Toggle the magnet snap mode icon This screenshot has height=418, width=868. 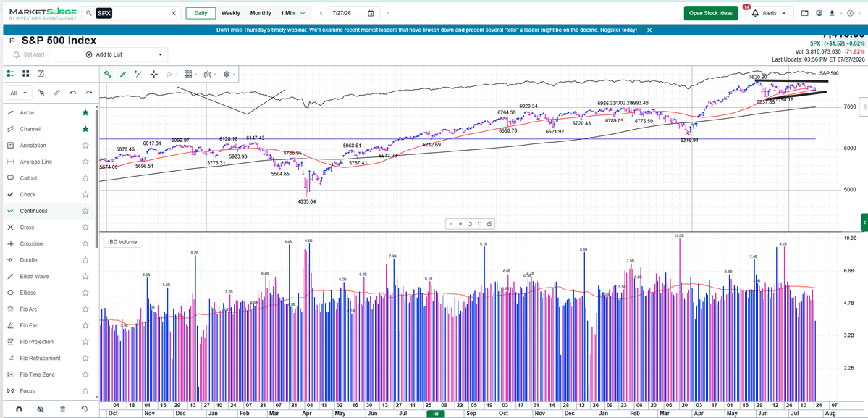pyautogui.click(x=18, y=409)
